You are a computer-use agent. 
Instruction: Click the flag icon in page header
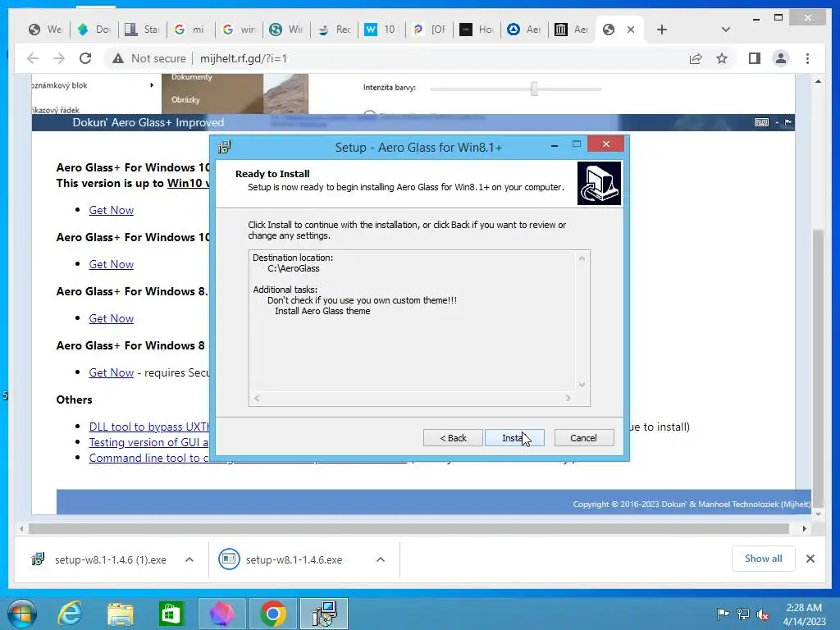point(788,122)
